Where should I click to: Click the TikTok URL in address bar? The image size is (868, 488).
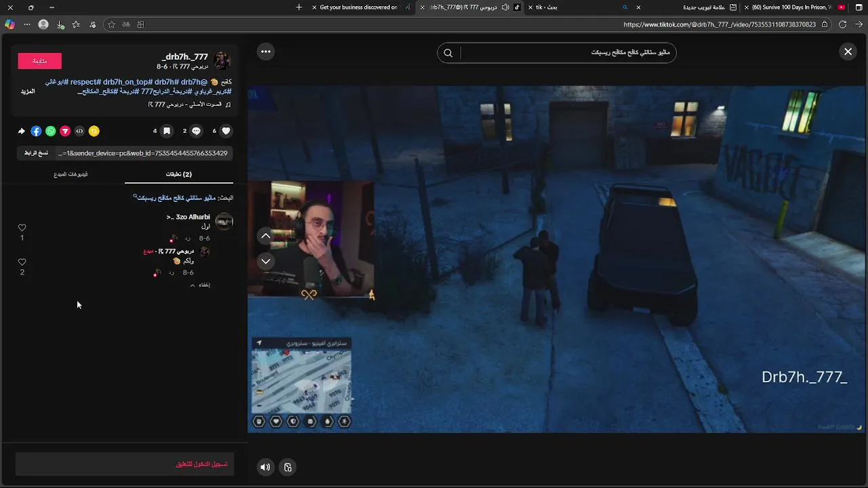[x=719, y=24]
